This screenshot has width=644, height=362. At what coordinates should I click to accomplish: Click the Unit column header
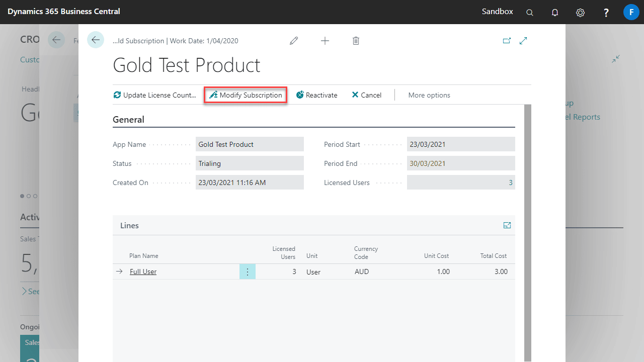(312, 256)
